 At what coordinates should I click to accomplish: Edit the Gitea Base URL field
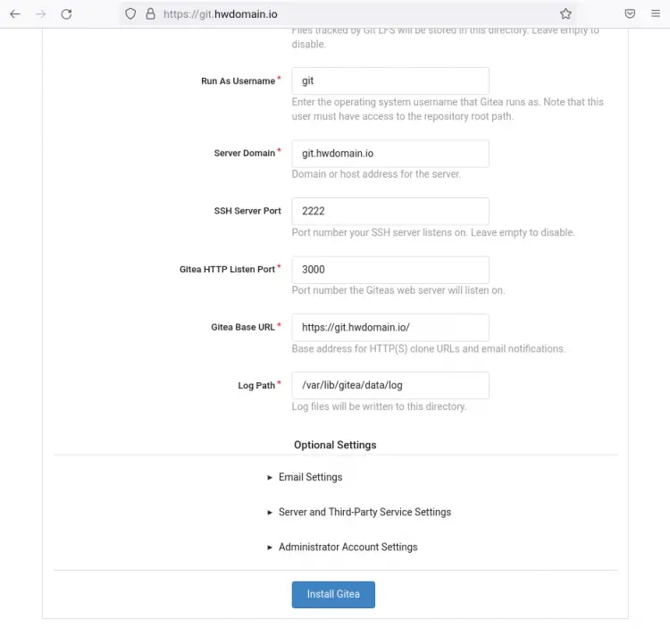click(390, 327)
